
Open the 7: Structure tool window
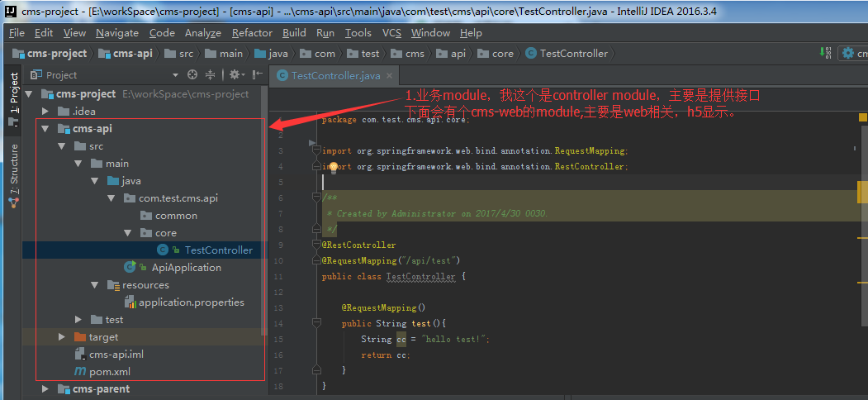point(14,175)
